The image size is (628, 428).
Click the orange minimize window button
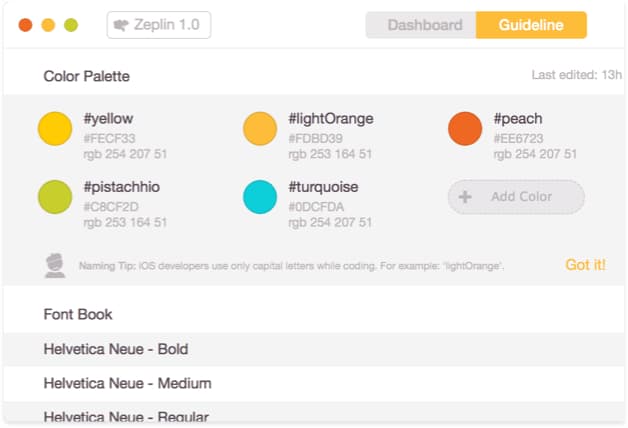pos(48,25)
